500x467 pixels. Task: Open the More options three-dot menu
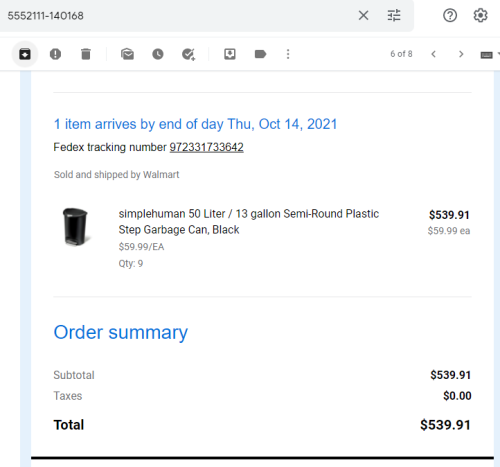pos(288,54)
